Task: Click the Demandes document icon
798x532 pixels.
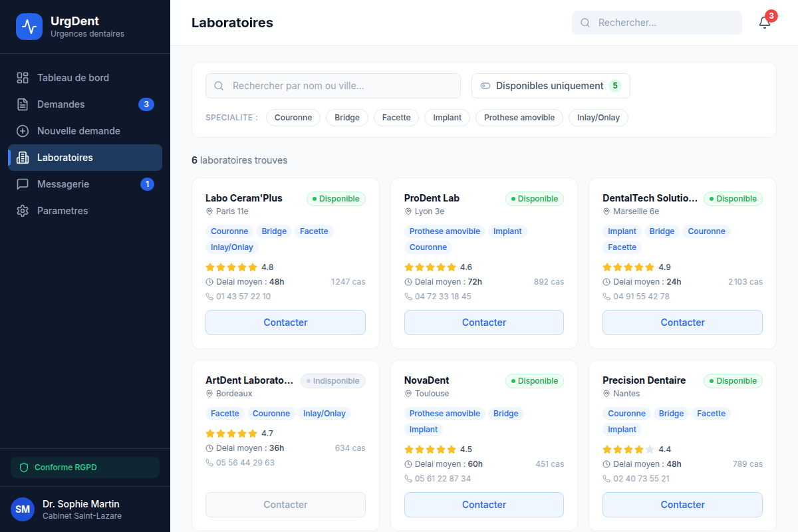Action: [x=23, y=104]
